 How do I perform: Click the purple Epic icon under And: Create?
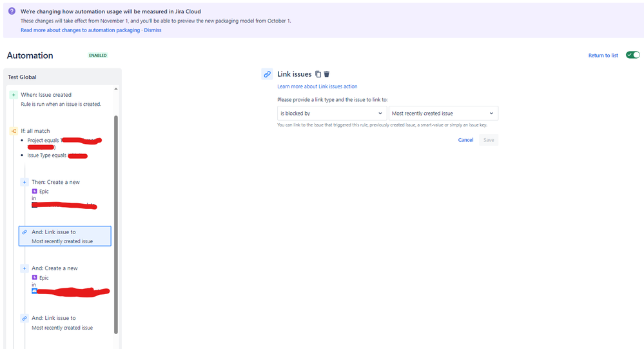[35, 277]
